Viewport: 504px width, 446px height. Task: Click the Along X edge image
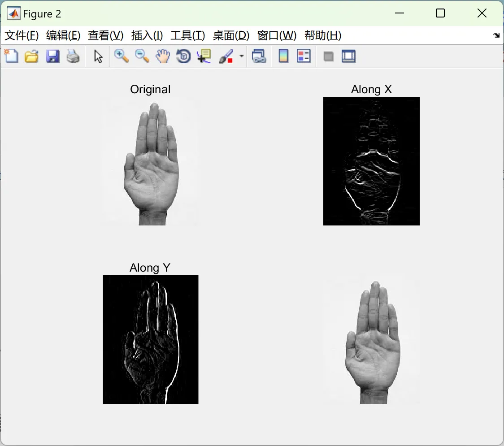click(371, 161)
